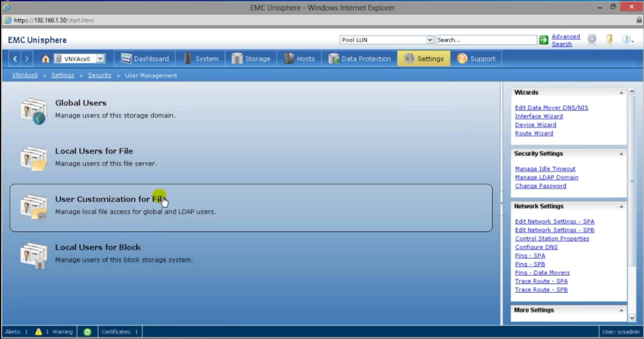
Task: Collapse the More Settings panel
Action: pyautogui.click(x=621, y=310)
